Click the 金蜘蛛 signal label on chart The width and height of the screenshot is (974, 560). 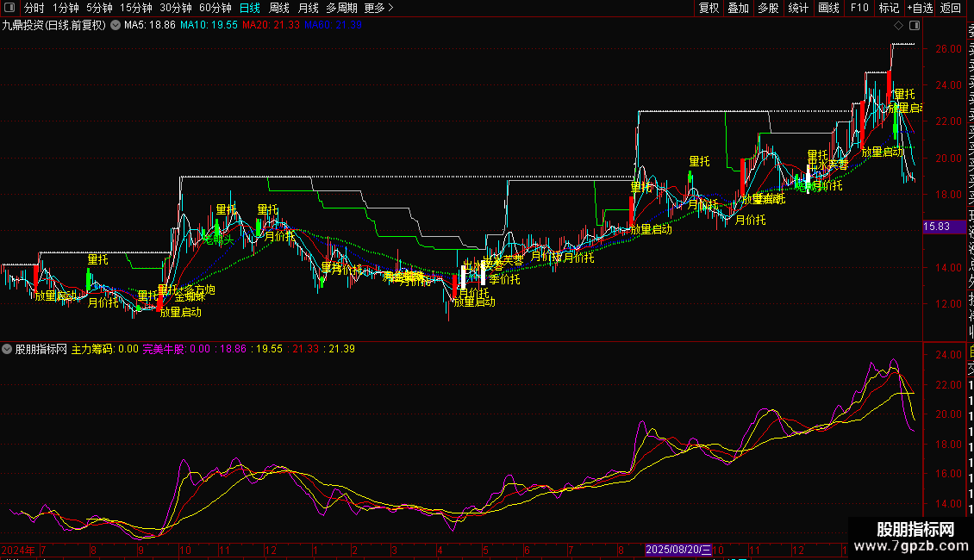(190, 296)
